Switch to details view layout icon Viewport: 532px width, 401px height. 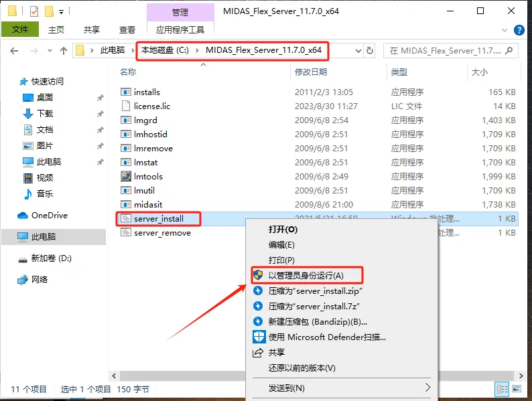pos(502,389)
